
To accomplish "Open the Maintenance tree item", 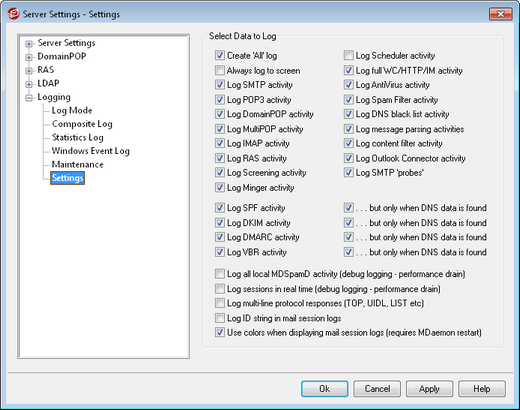I will [77, 165].
